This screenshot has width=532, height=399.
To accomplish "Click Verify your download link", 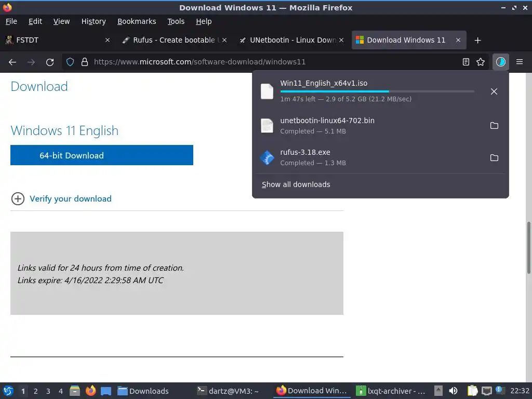I will 71,199.
